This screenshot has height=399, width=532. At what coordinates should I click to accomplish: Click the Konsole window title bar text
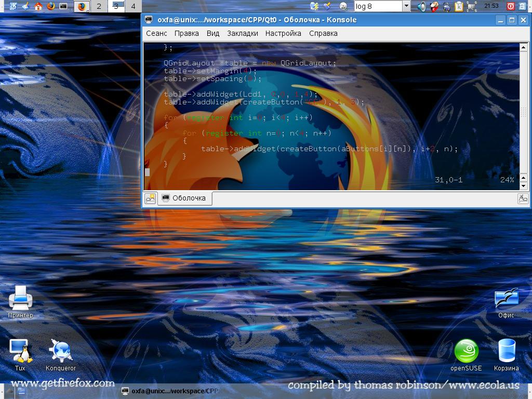257,20
